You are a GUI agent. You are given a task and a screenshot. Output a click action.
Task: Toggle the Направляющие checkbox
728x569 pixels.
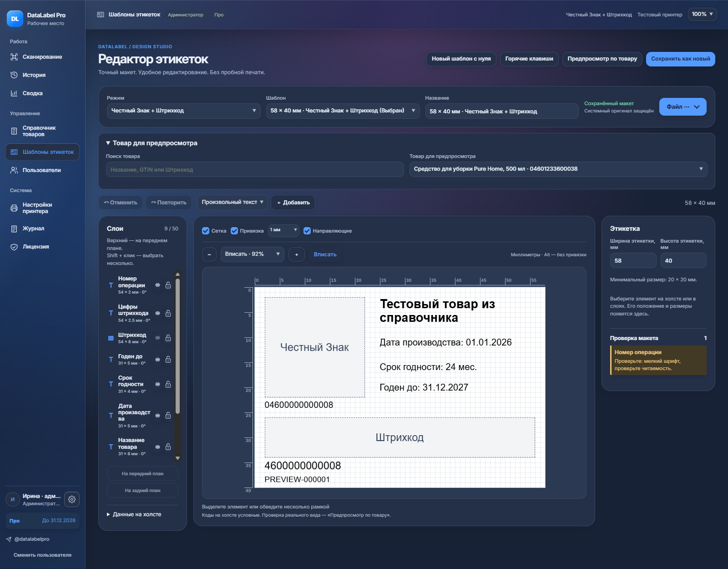pos(307,231)
